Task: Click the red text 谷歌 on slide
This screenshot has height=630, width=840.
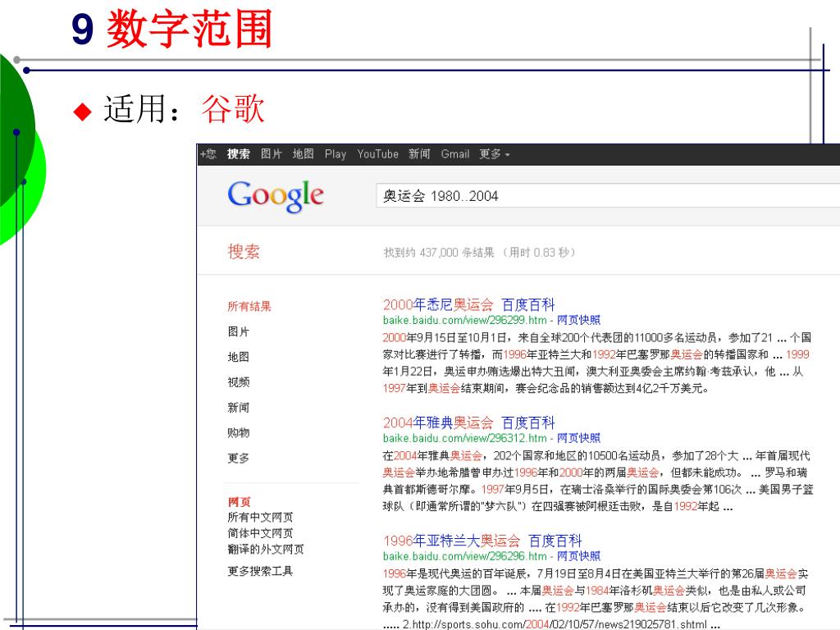Action: 233,109
